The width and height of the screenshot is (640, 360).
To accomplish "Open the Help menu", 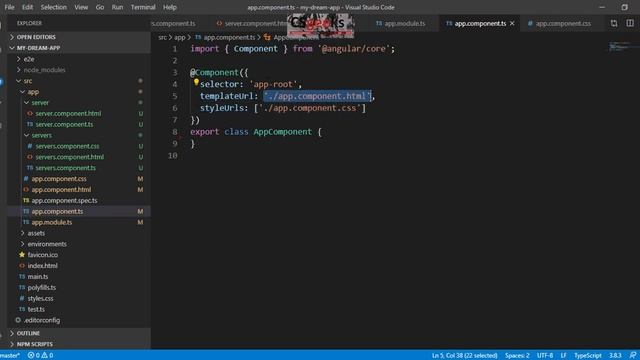I will pos(169,7).
